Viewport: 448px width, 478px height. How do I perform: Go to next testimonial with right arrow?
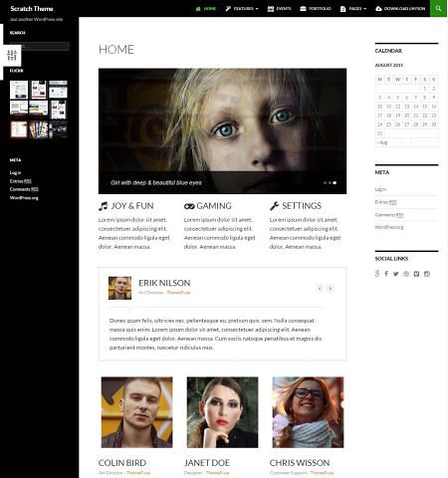pyautogui.click(x=331, y=289)
